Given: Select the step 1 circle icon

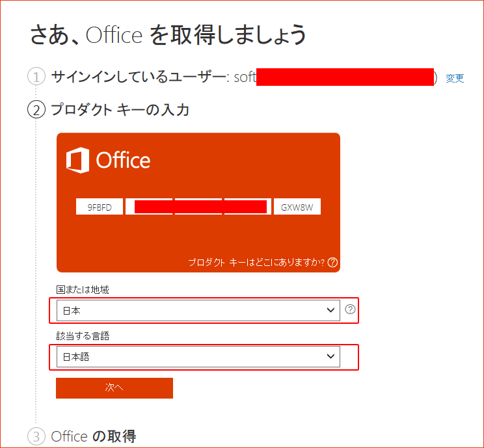Looking at the screenshot, I should (36, 77).
